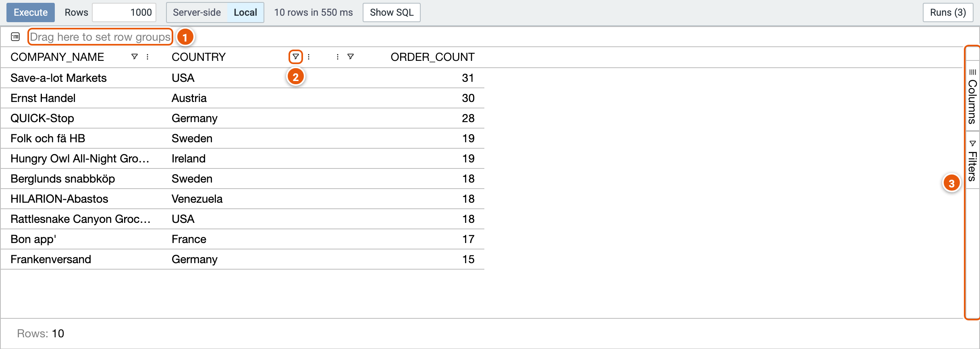Open filter for COMPANY_NAME column
980x349 pixels.
pos(135,57)
